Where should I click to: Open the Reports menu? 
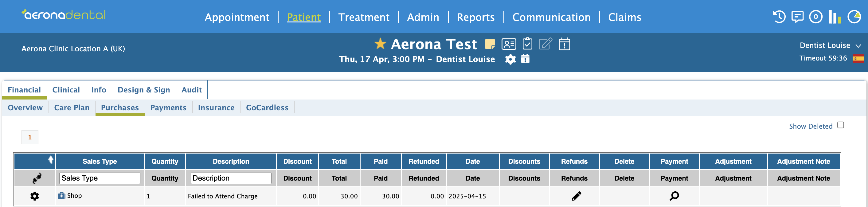tap(475, 17)
